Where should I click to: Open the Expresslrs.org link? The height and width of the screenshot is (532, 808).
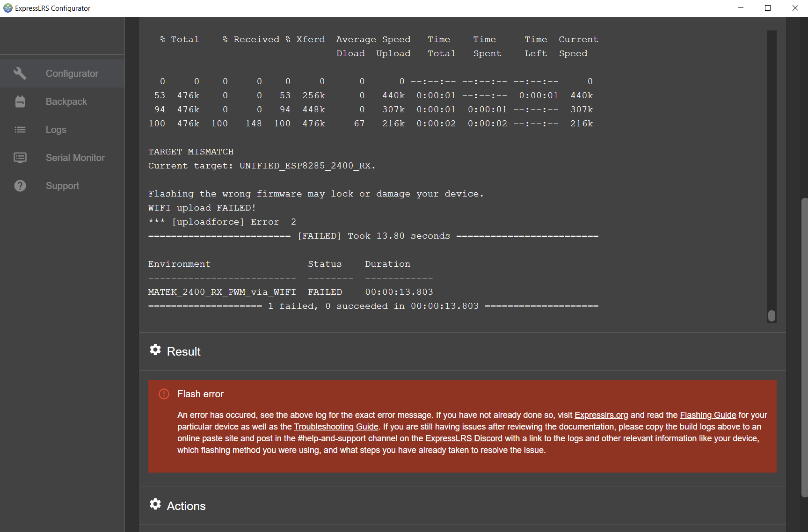pos(601,415)
